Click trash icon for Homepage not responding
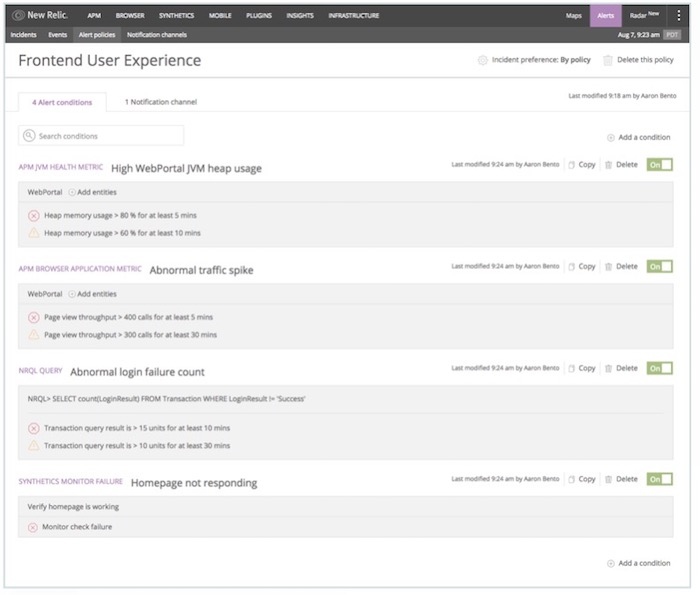700x595 pixels. pos(608,479)
